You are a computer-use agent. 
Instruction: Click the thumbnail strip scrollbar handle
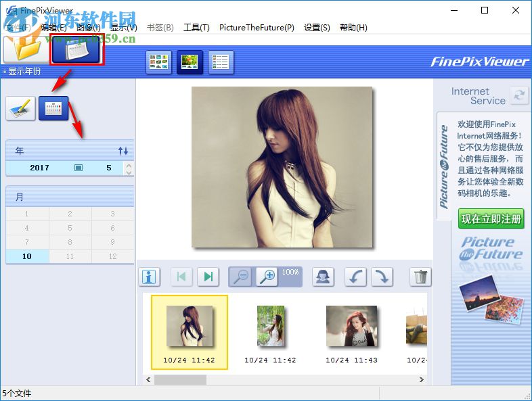180,379
